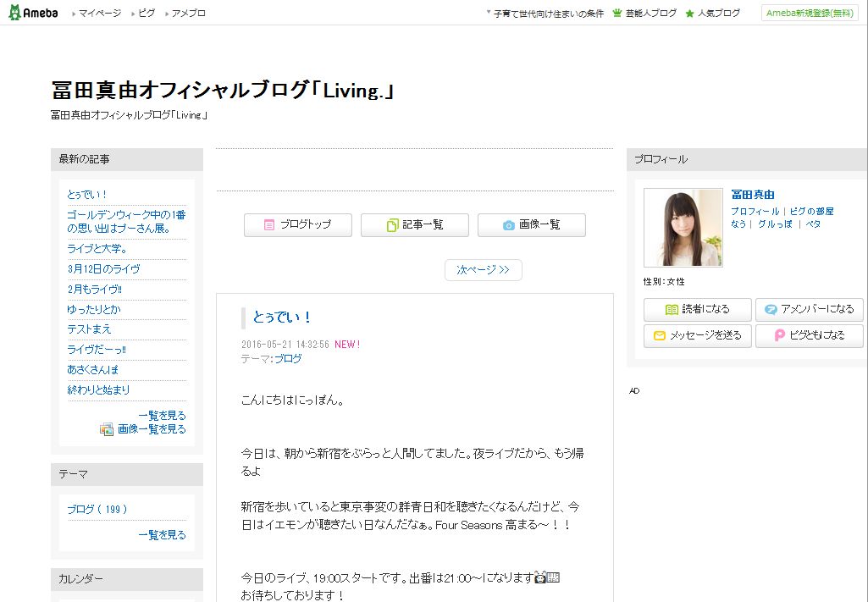Click the crown icon beside 芸能人ブログ
The height and width of the screenshot is (602, 868).
tap(617, 13)
